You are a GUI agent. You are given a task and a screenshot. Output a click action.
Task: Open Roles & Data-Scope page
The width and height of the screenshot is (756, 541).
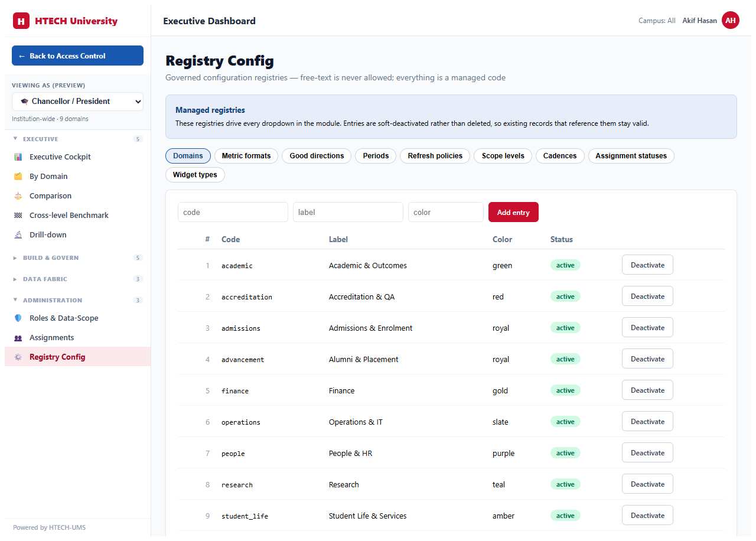[x=77, y=318]
